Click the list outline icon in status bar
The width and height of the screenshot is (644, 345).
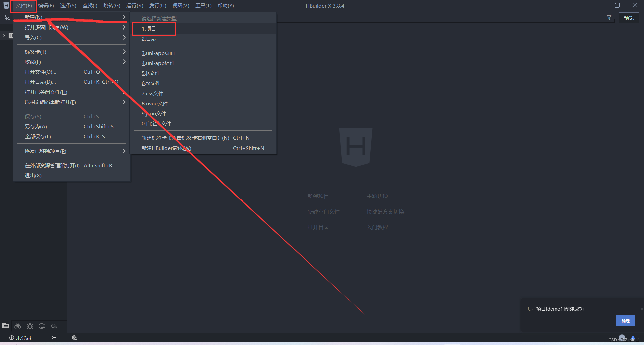[54, 338]
